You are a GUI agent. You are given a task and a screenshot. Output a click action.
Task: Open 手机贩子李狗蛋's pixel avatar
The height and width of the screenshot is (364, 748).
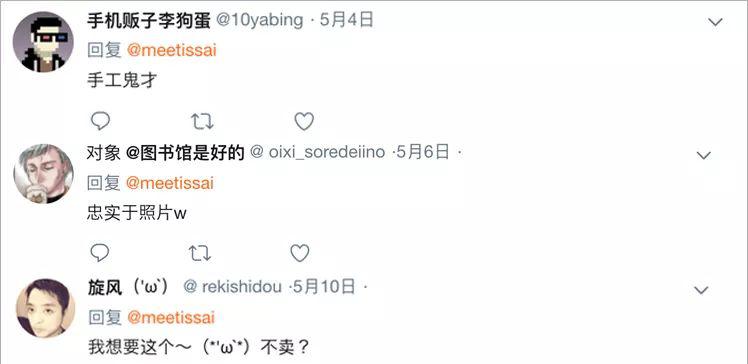coord(43,42)
